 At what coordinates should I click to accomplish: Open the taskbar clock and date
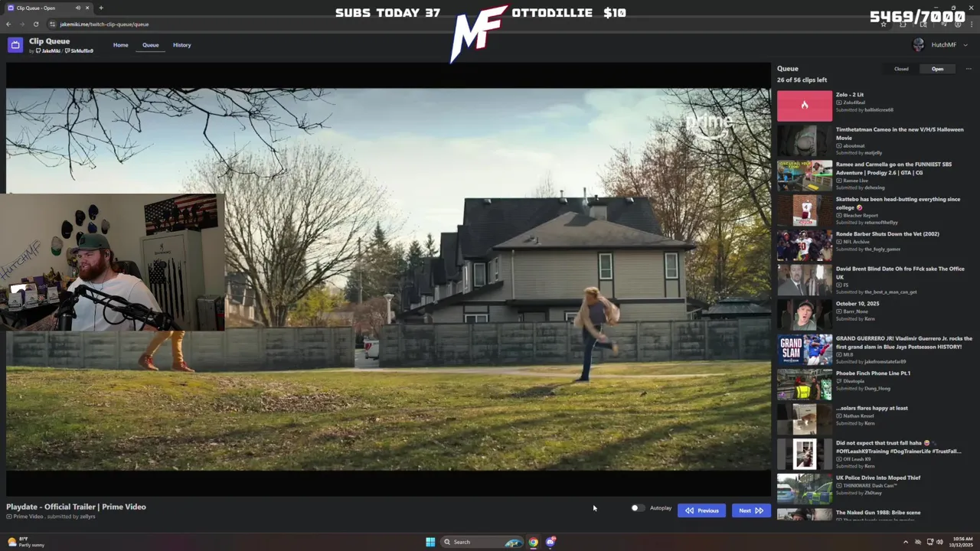(962, 542)
